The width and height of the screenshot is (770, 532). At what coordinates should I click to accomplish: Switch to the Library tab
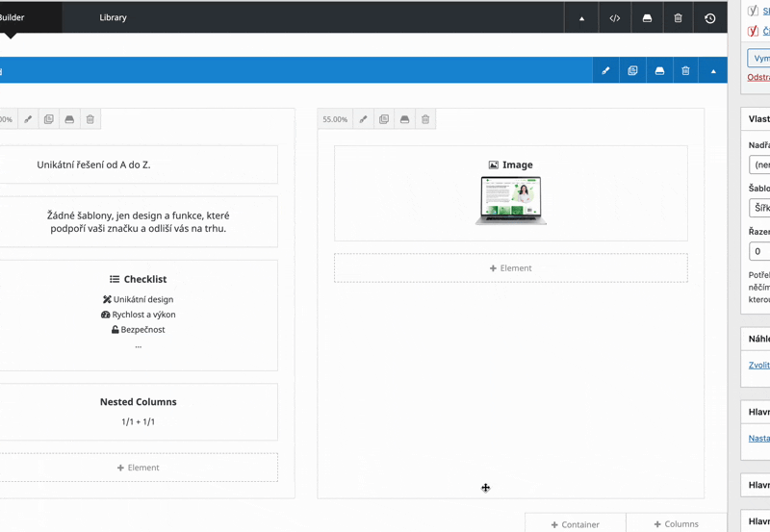pyautogui.click(x=113, y=17)
